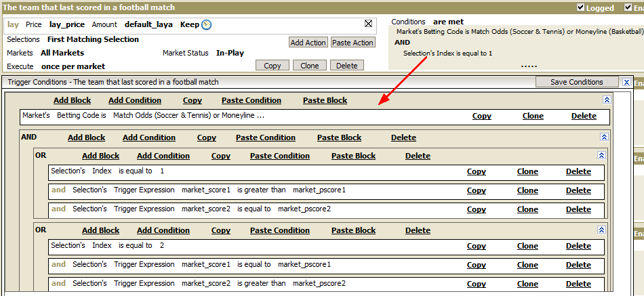Viewport: 644px width, 296px height.
Task: Copy the market_score1 is greater than condition
Action: (x=477, y=190)
